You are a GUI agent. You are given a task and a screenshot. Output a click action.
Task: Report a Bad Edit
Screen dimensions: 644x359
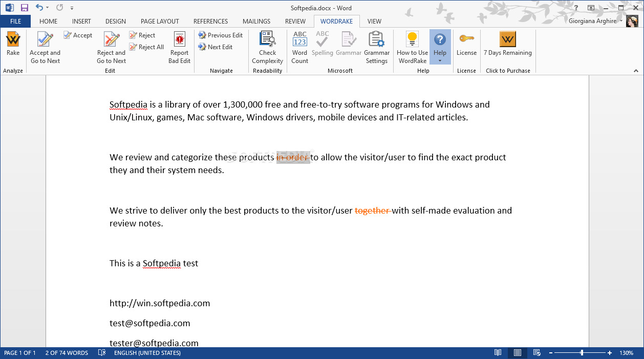click(180, 48)
